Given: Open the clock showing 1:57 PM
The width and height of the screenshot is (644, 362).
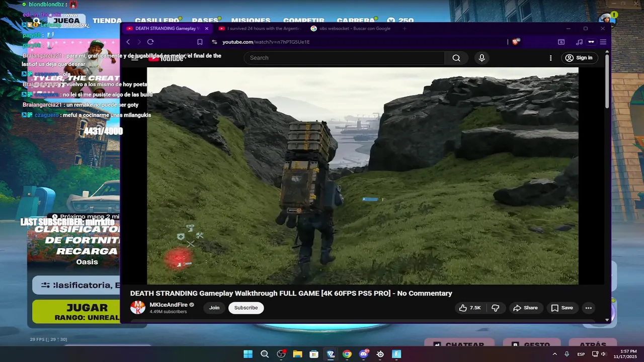Looking at the screenshot, I should coord(624,354).
